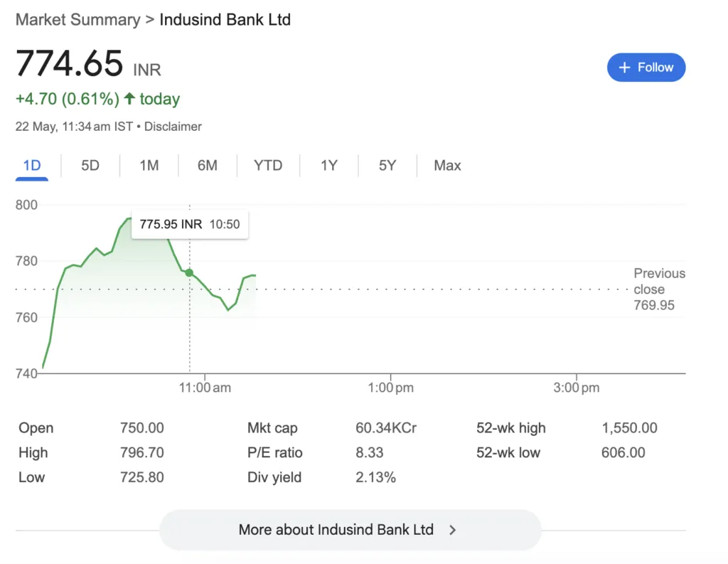Screen dimensions: 728x564
Task: Open the Disclaimer link
Action: (173, 127)
